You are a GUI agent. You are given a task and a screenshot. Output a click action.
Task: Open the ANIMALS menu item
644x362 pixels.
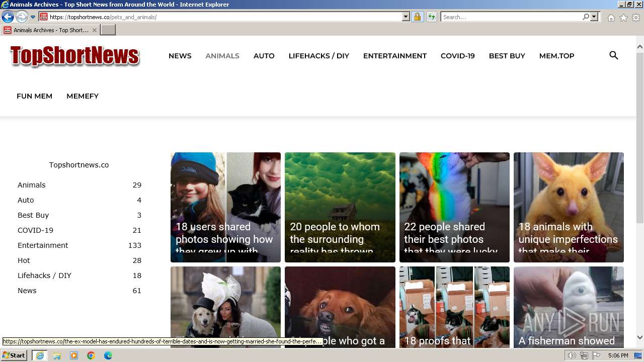point(222,56)
